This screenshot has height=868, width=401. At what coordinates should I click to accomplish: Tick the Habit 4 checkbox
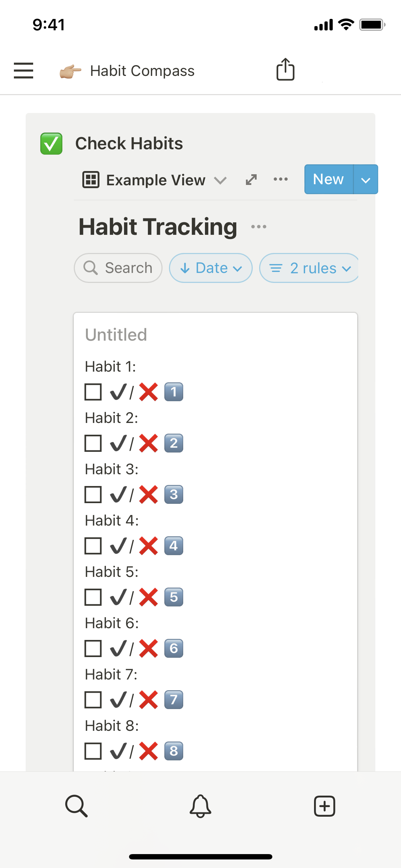pyautogui.click(x=93, y=546)
